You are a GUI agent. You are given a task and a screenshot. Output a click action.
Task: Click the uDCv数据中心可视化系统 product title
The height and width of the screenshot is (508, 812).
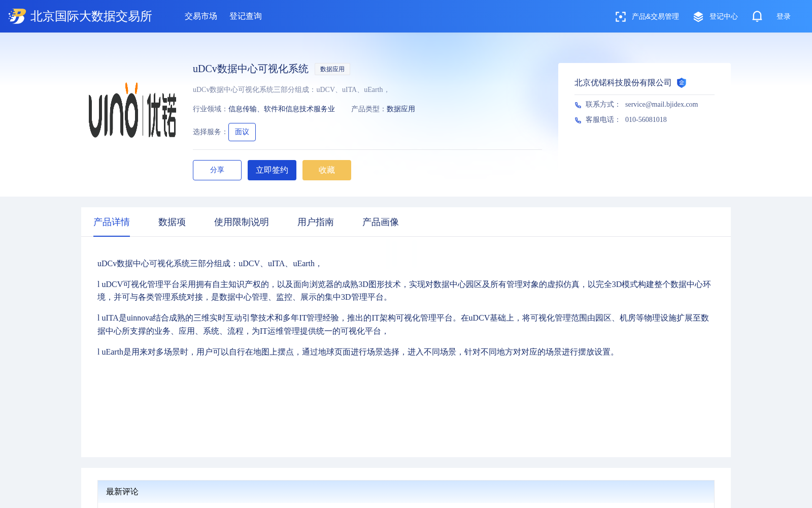pyautogui.click(x=251, y=69)
